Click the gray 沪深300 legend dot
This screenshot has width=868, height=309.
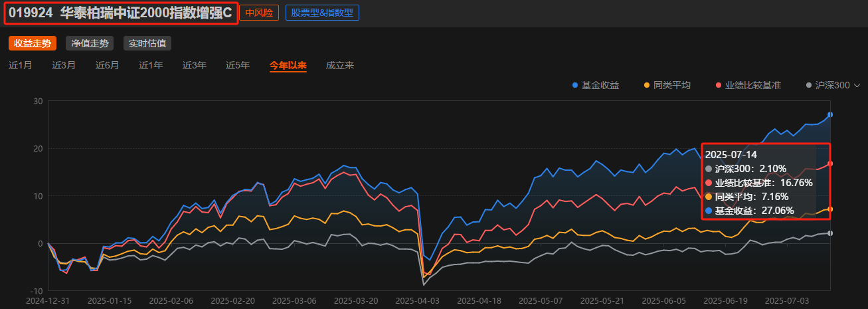click(x=809, y=86)
